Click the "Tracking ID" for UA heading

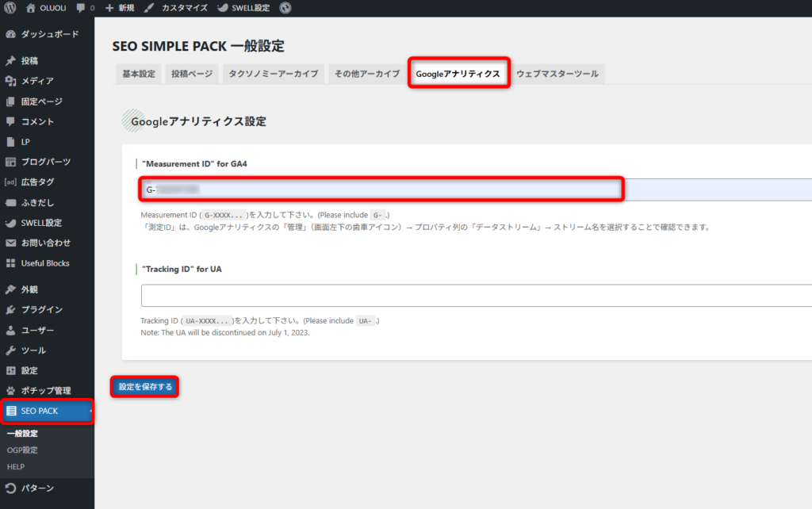tap(182, 270)
